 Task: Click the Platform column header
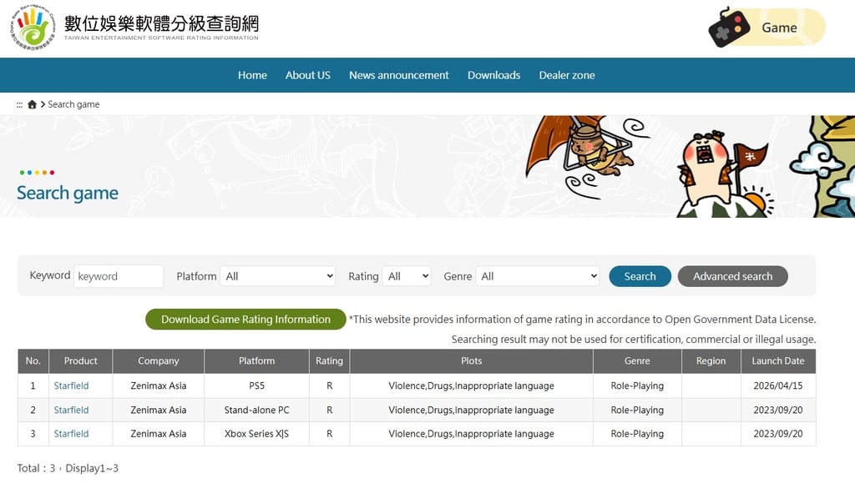tap(257, 360)
